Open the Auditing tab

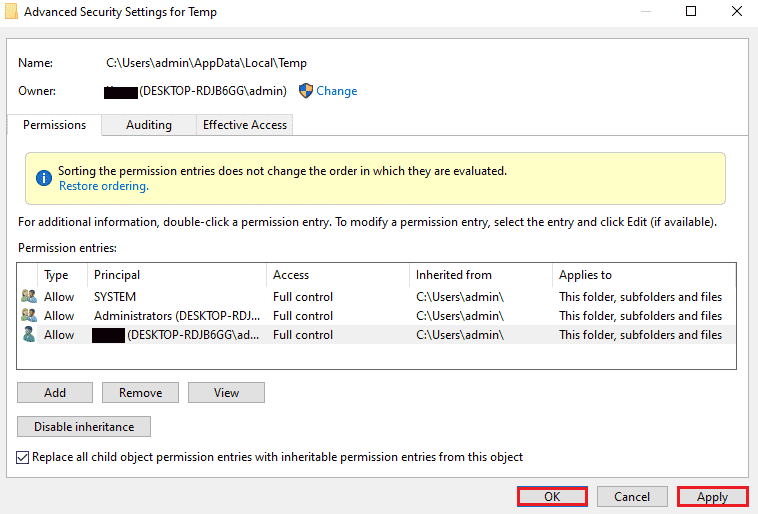tap(149, 125)
